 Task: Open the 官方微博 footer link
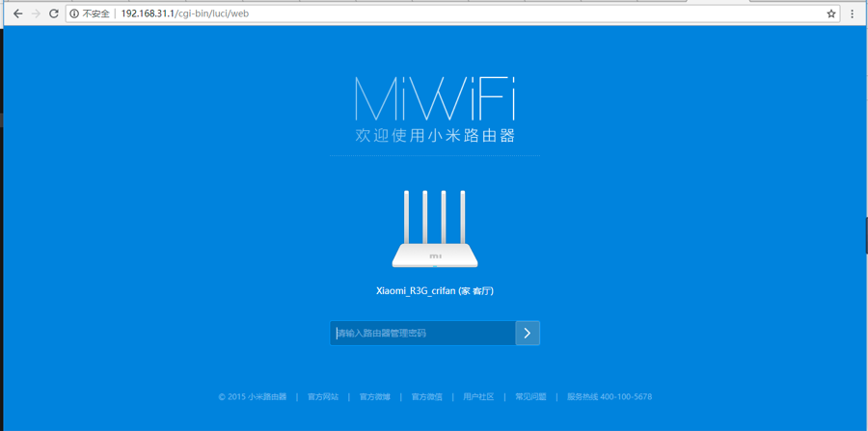375,396
